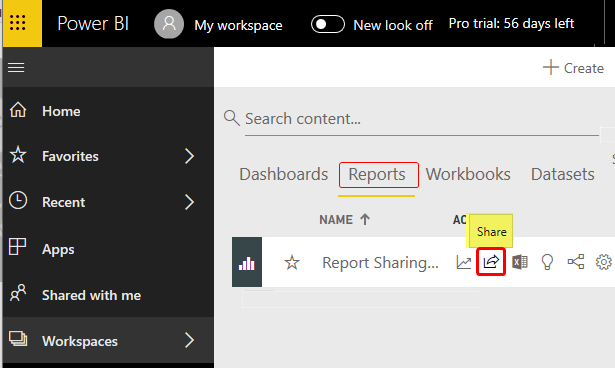Click the Share icon for the report
Viewport: 615px width, 369px height.
coord(491,262)
